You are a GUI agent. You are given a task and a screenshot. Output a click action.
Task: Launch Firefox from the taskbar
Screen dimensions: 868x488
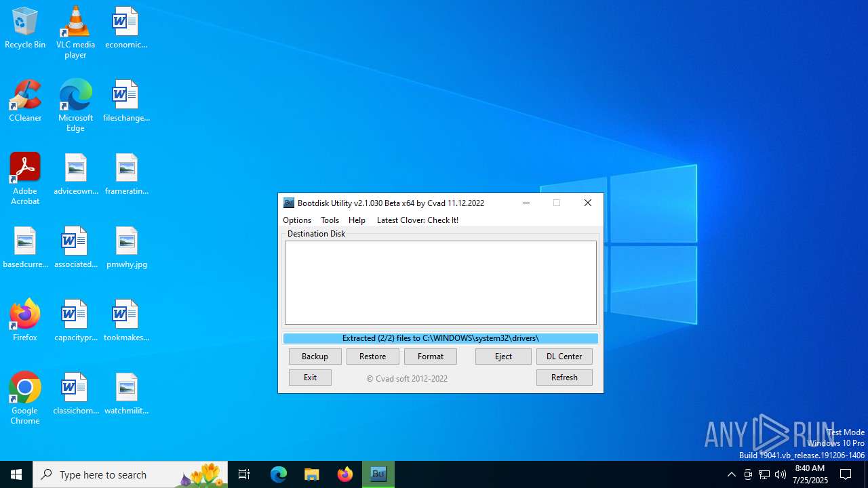pos(345,474)
